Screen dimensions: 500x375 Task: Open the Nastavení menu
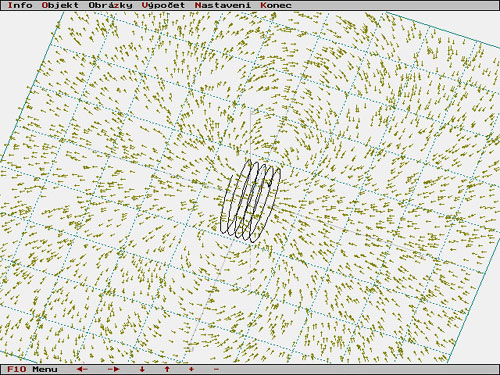[223, 5]
